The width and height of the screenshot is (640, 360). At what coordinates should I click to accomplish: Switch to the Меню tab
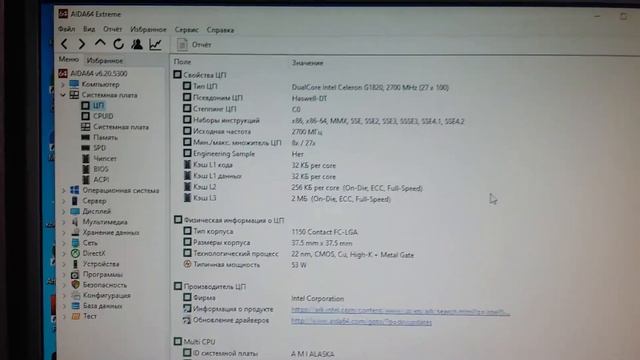(x=69, y=60)
